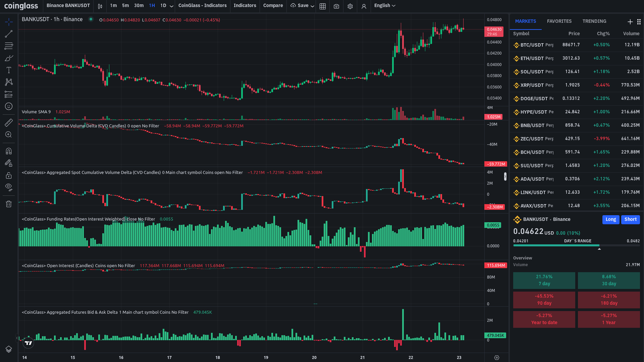Image resolution: width=644 pixels, height=362 pixels.
Task: Open the candlestick chart type selector
Action: tap(100, 6)
